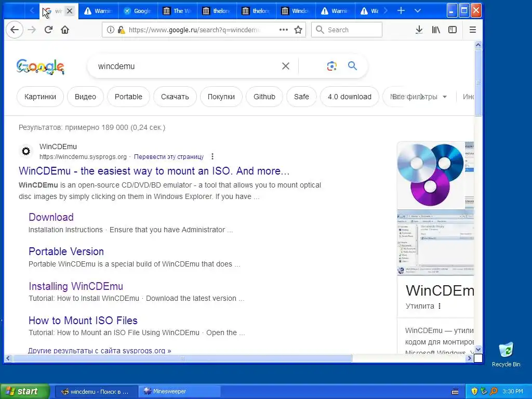This screenshot has width=532, height=399.
Task: Apply the 4.0 download search chip
Action: (350, 97)
